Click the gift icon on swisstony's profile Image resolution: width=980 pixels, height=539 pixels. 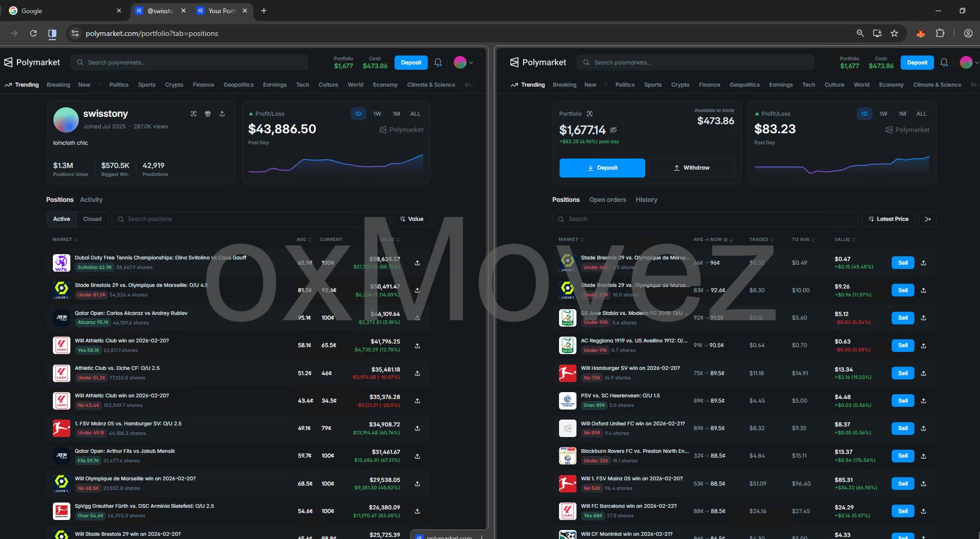click(208, 114)
